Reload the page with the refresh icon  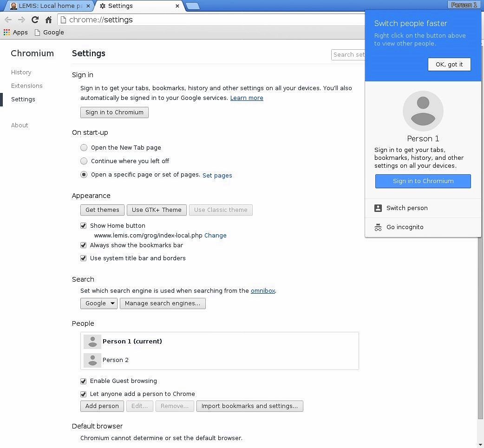[x=35, y=20]
